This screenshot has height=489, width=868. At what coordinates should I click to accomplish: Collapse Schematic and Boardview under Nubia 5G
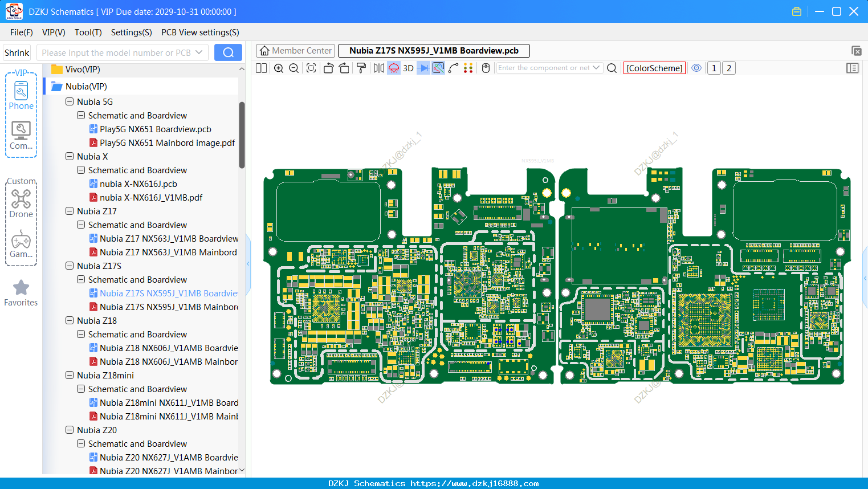(x=81, y=115)
